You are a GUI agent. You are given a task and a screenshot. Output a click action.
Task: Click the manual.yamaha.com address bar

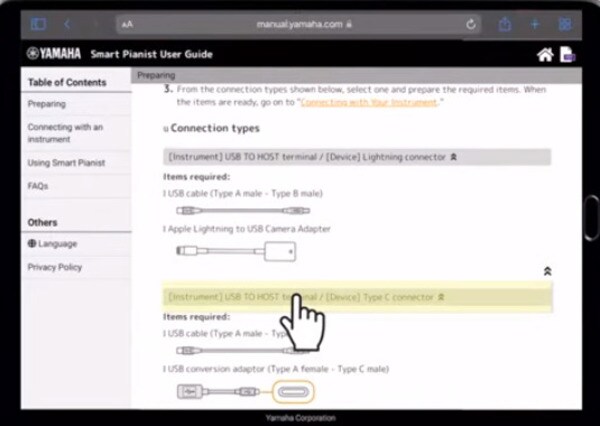pyautogui.click(x=298, y=24)
